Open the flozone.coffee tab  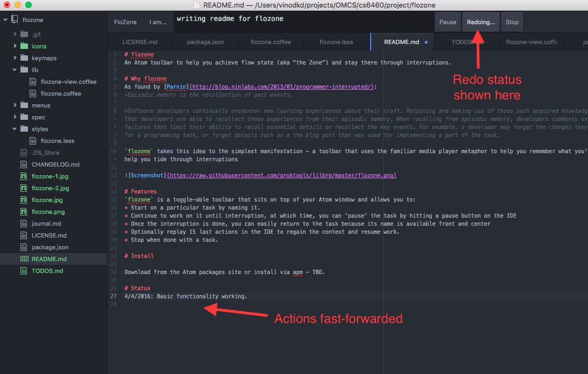(271, 42)
